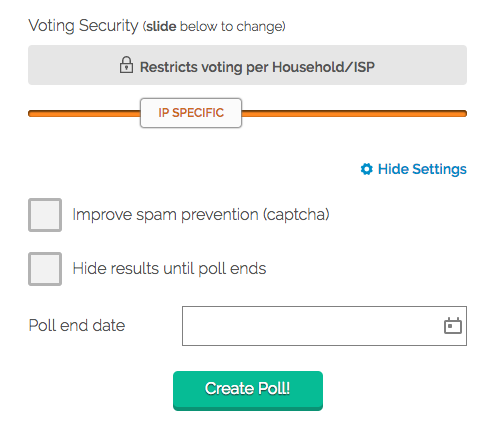Click the padlock icon in security banner

pyautogui.click(x=126, y=65)
